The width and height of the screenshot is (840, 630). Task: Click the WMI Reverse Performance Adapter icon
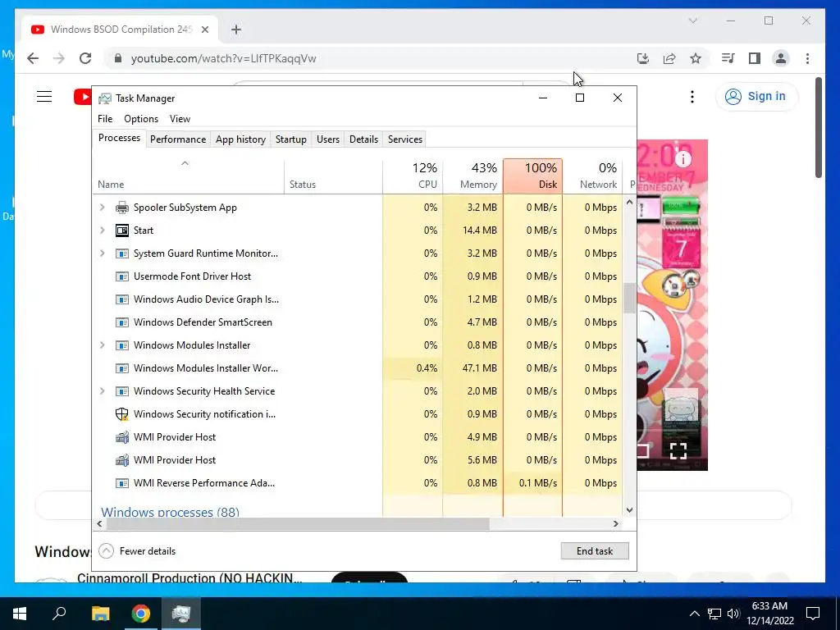click(122, 483)
